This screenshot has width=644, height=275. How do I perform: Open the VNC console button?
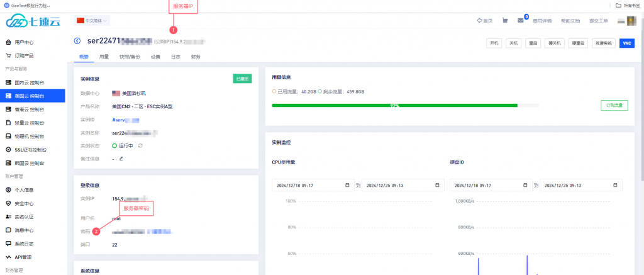(x=627, y=43)
